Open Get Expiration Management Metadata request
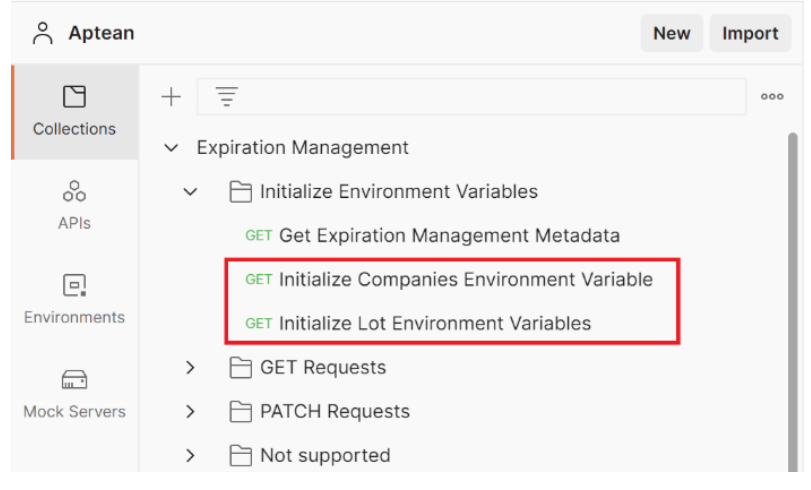This screenshot has width=811, height=490. [x=449, y=236]
